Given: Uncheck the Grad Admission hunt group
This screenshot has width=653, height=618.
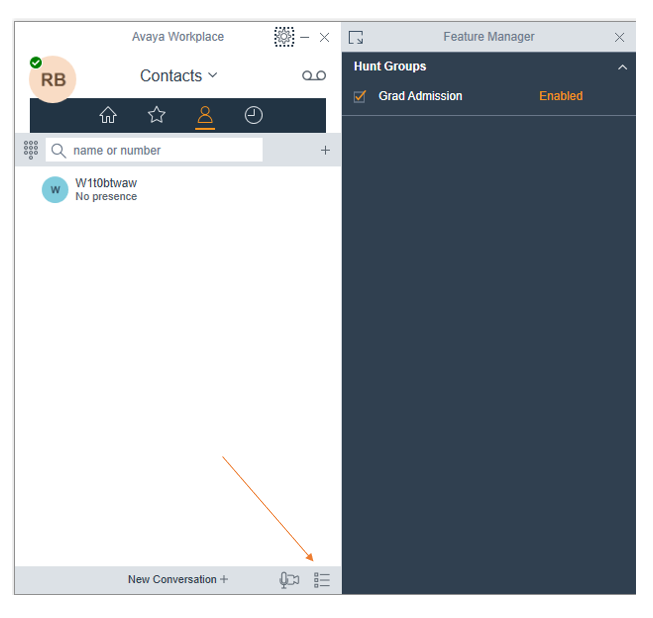Looking at the screenshot, I should [x=359, y=96].
